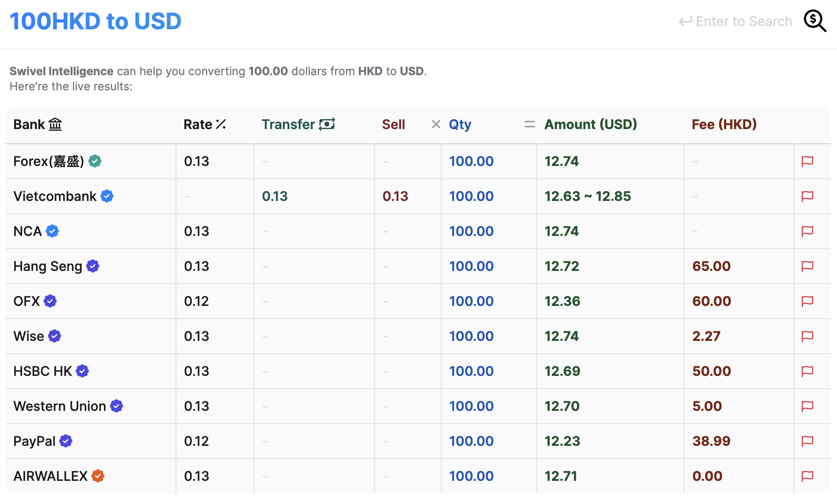Viewport: 837px width, 504px height.
Task: Click the Forex(嘉盛) verified badge
Action: 95,161
